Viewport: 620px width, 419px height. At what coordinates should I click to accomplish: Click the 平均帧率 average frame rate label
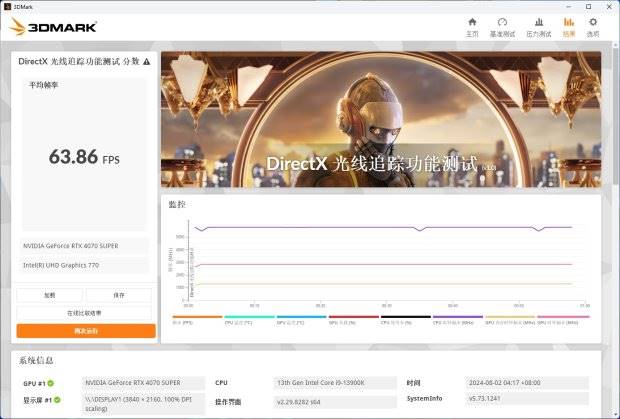coord(44,85)
